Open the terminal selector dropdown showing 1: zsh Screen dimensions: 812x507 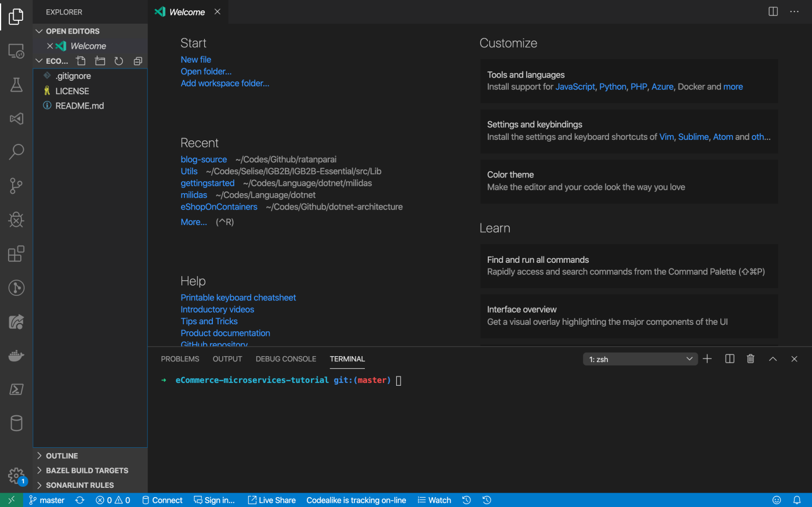tap(640, 358)
